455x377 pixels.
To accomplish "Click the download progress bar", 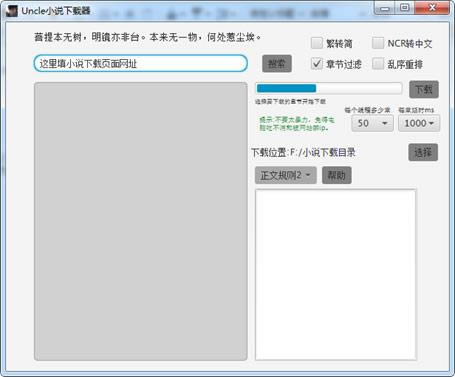I will click(329, 88).
